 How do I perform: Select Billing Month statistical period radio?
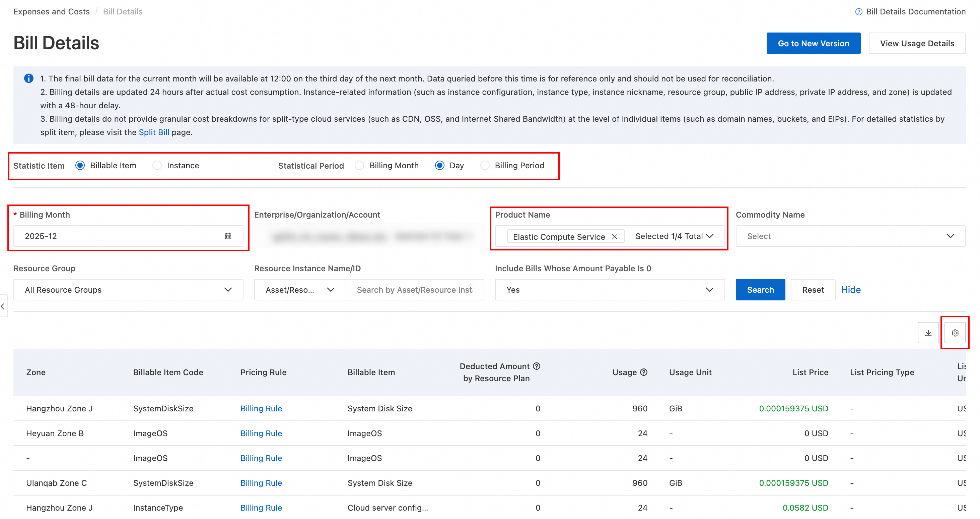tap(359, 165)
